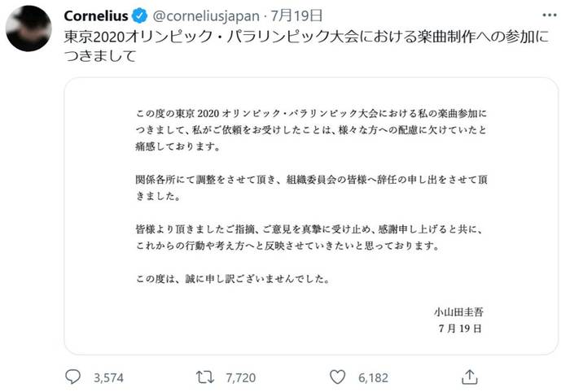Viewport: 570px width, 392px height.
Task: Visit the @corneliusjapan handle
Action: [x=206, y=16]
